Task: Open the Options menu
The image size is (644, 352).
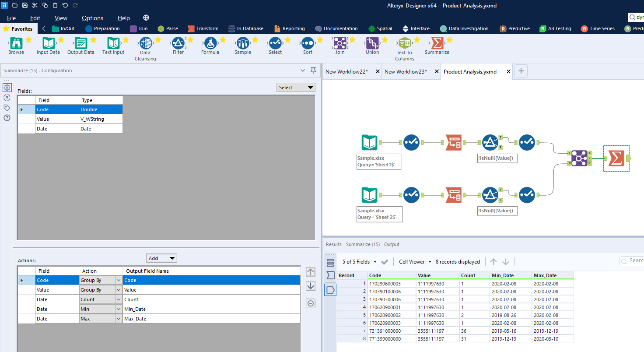Action: (92, 18)
